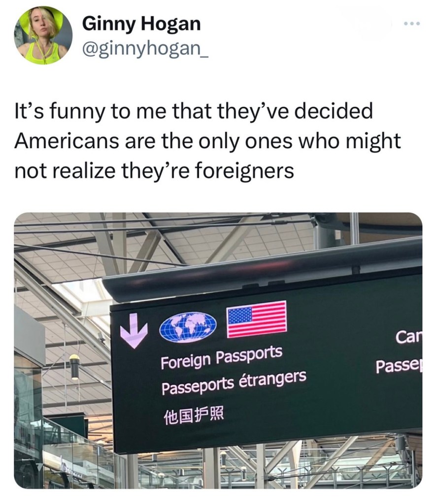This screenshot has height=504, width=436.
Task: Click the blue globe map icon
Action: [188, 327]
